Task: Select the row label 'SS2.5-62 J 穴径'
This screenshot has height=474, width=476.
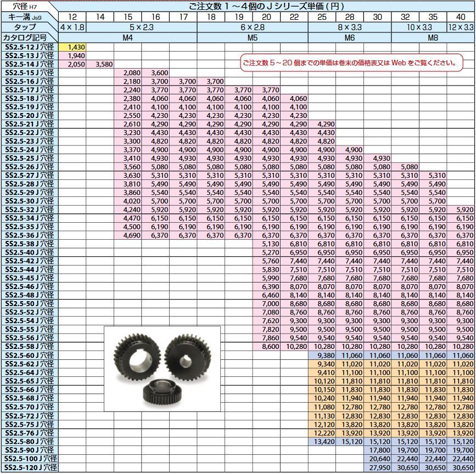Action: pos(30,364)
